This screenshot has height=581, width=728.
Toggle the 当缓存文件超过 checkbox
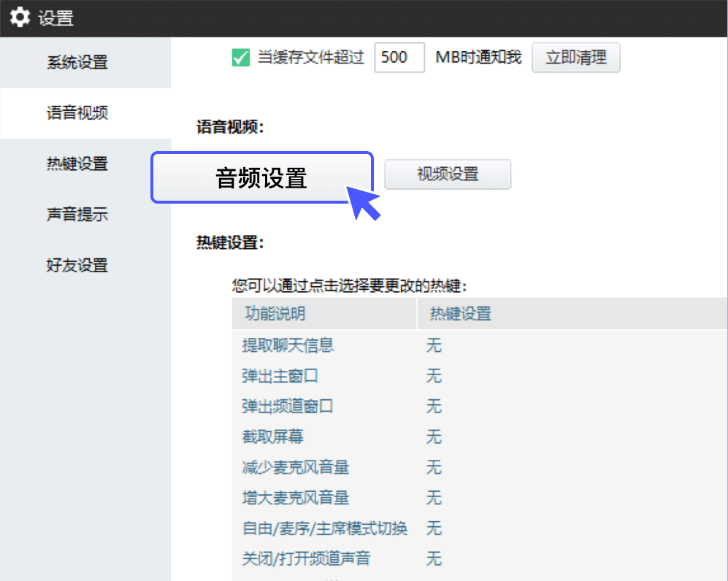click(x=241, y=58)
